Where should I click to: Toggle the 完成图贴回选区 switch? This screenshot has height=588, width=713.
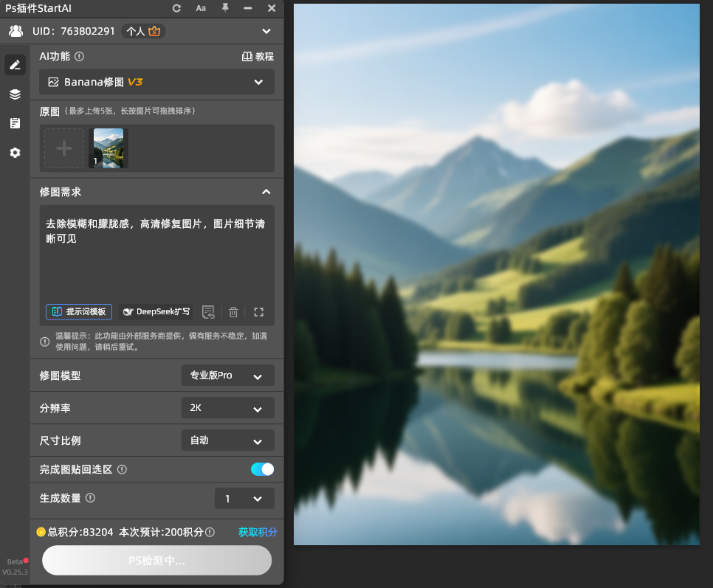point(262,469)
